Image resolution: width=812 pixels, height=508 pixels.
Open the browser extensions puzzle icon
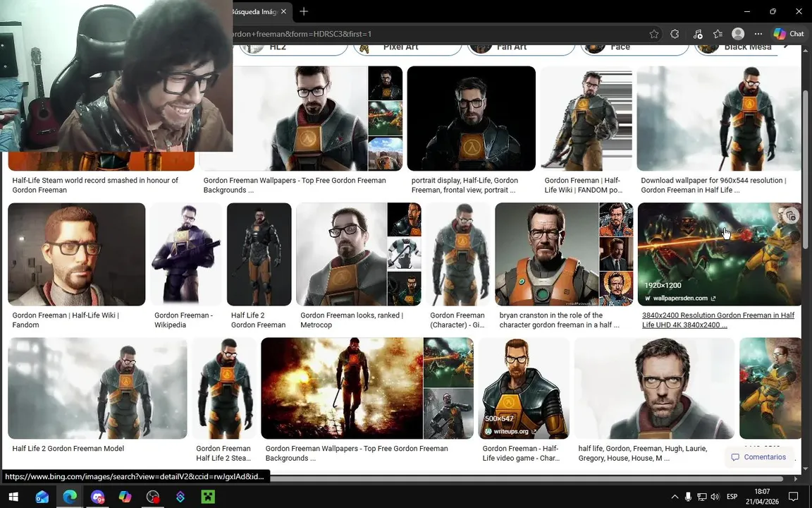675,34
